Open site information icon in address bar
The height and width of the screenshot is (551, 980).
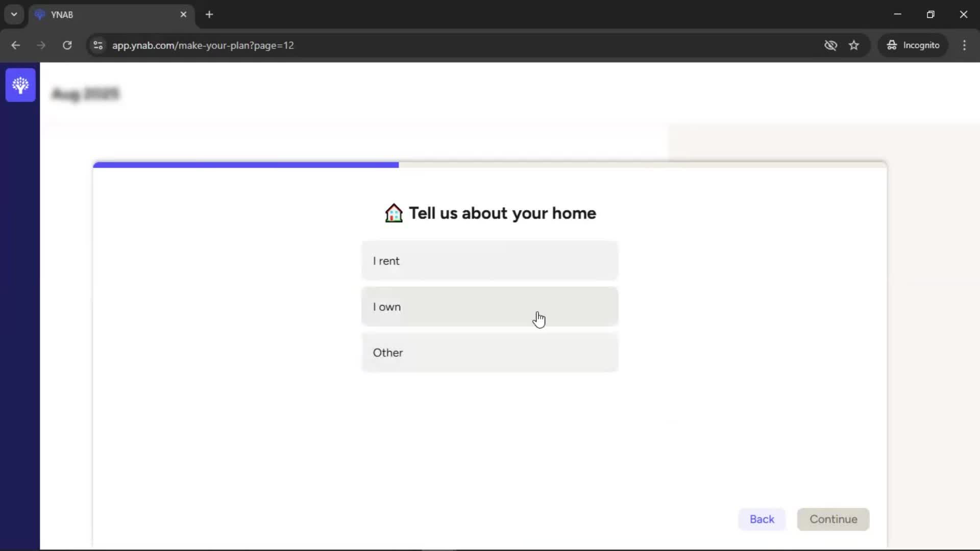click(98, 45)
